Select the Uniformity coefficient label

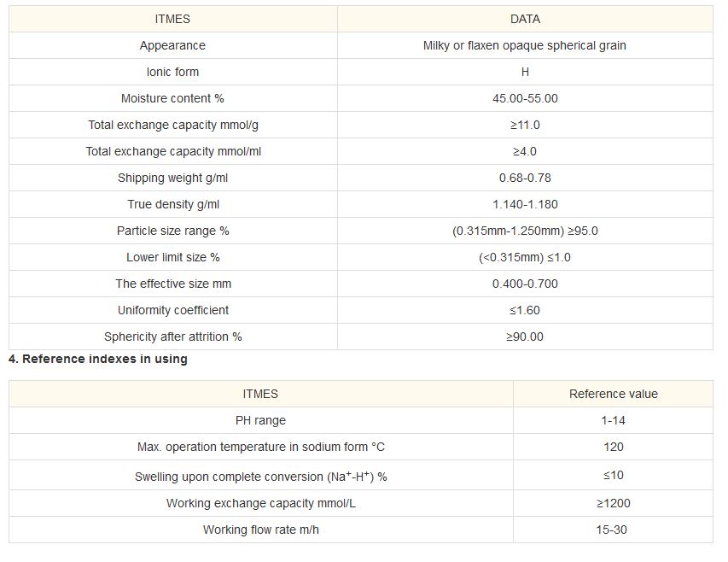click(x=172, y=310)
